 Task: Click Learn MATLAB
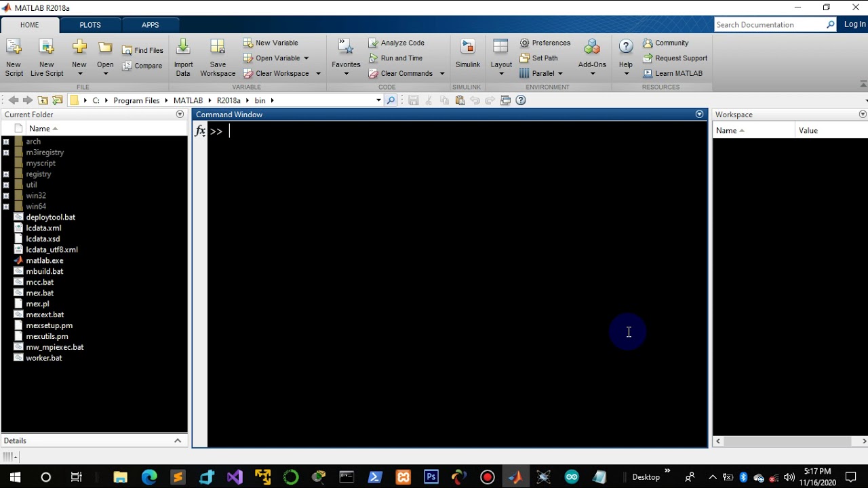pyautogui.click(x=673, y=73)
